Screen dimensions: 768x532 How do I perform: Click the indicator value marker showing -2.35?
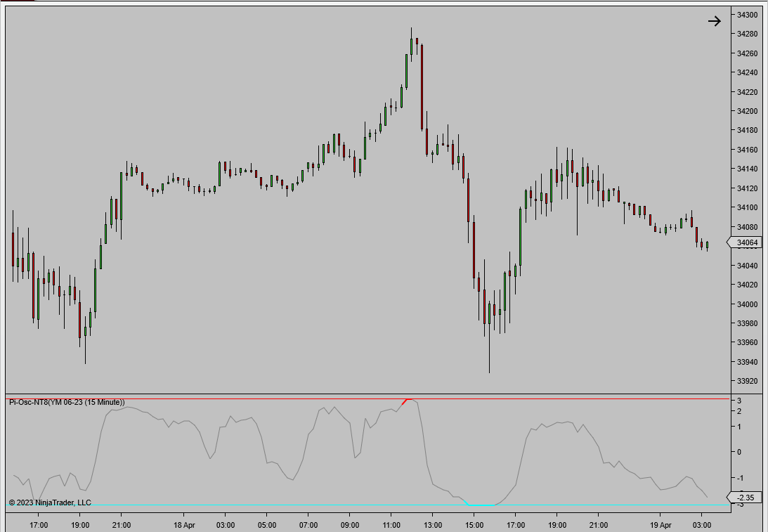pos(744,498)
